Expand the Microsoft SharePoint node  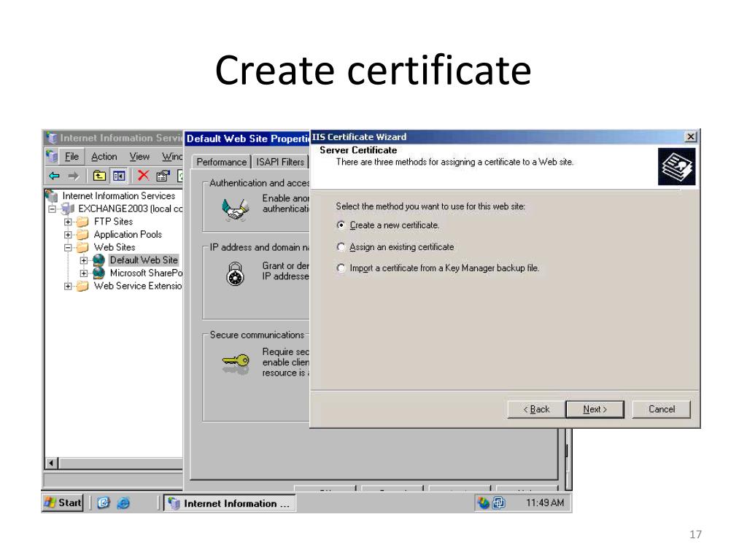click(84, 273)
